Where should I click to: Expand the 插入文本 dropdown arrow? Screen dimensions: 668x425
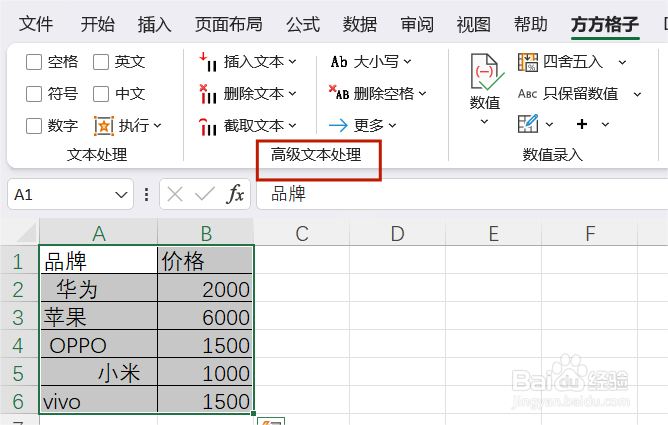tap(293, 62)
